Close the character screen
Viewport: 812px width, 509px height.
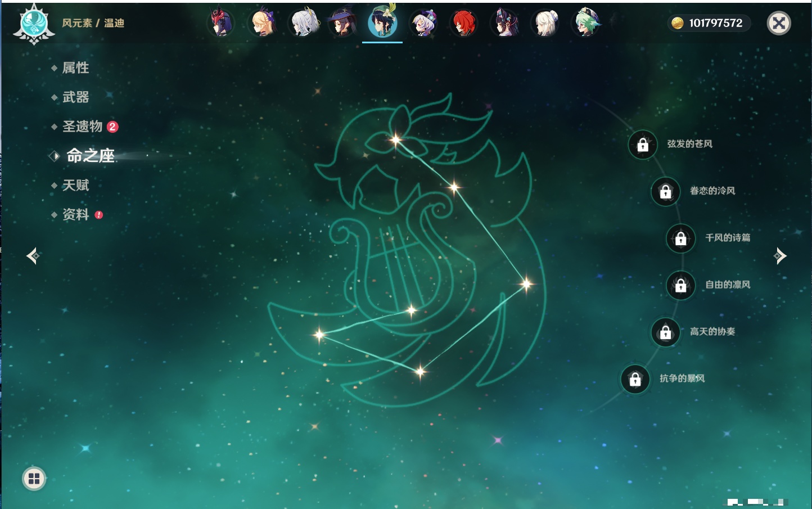(779, 23)
